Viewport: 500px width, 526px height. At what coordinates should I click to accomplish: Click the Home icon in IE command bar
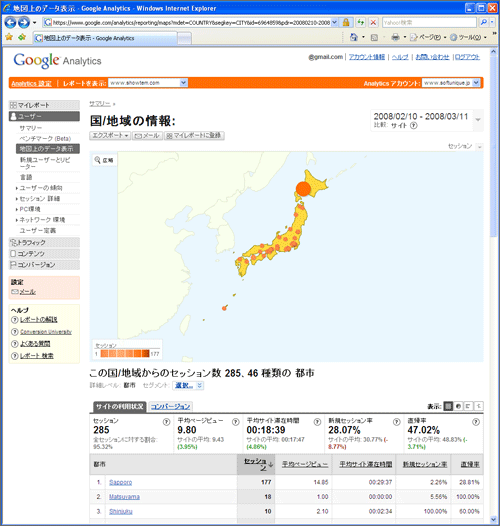tap(354, 37)
